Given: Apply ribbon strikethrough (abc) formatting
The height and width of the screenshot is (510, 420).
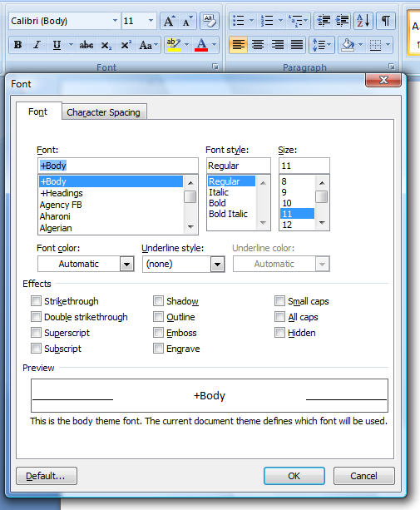Looking at the screenshot, I should [x=86, y=45].
